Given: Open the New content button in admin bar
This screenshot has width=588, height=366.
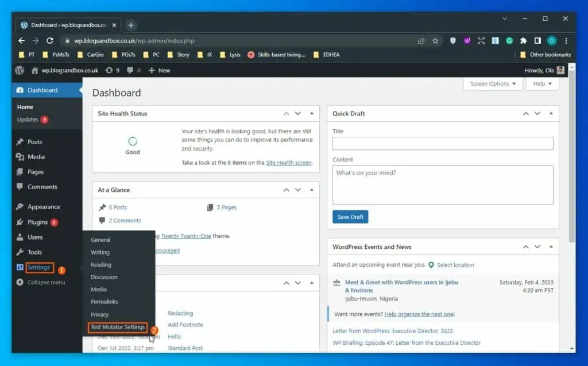Looking at the screenshot, I should 160,70.
